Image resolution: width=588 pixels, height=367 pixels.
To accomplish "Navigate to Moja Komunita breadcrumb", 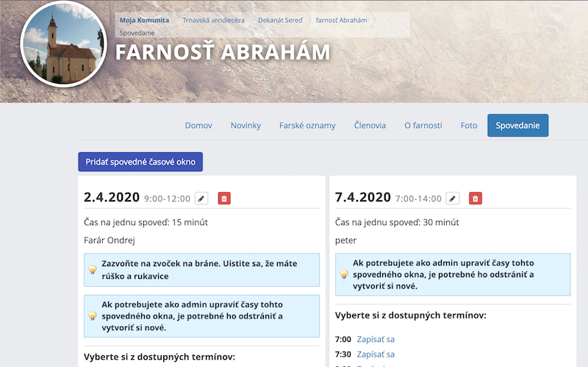I will tap(144, 21).
